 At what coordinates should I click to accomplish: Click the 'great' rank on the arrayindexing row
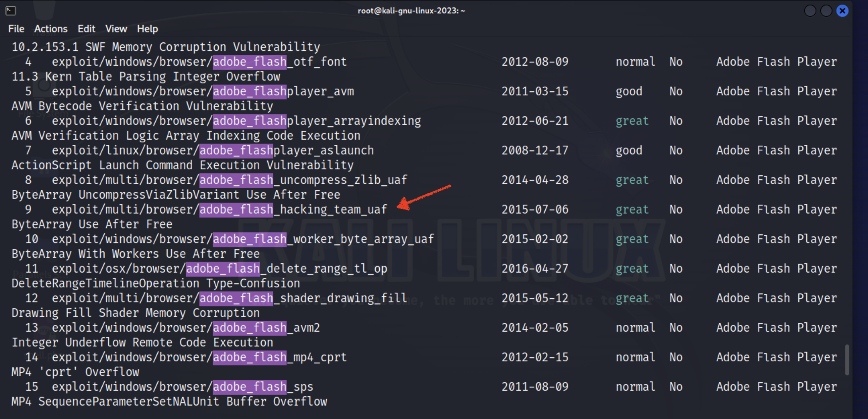click(632, 122)
